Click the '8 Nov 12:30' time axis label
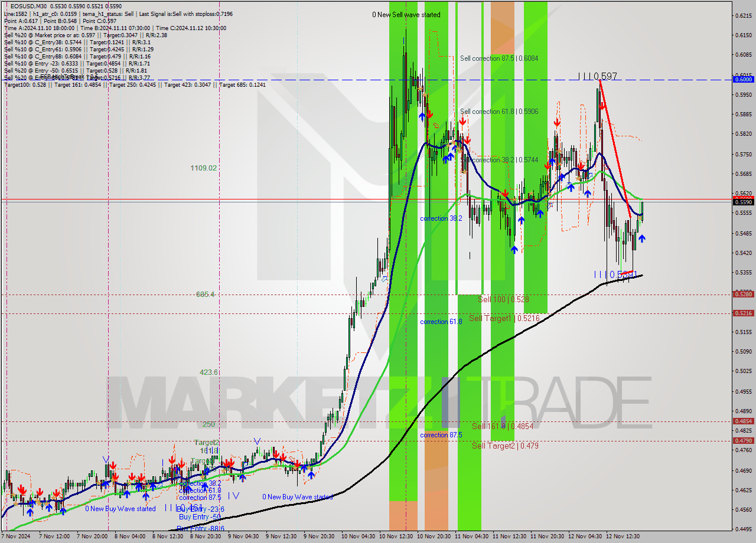 click(x=169, y=537)
